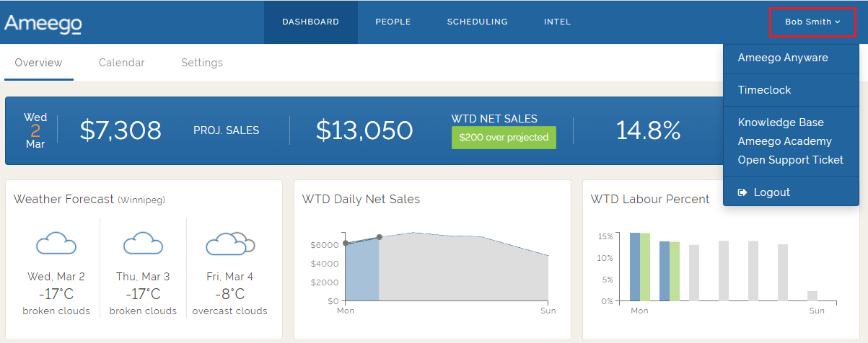Screen dimensions: 868x343
Task: Select the Overview tab
Action: (38, 63)
